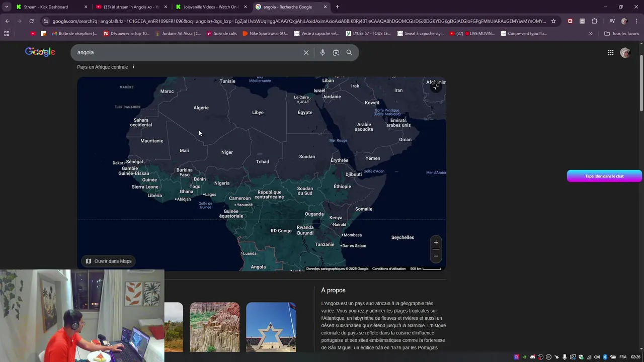
Task: Go back to previous page
Action: pos(7,21)
